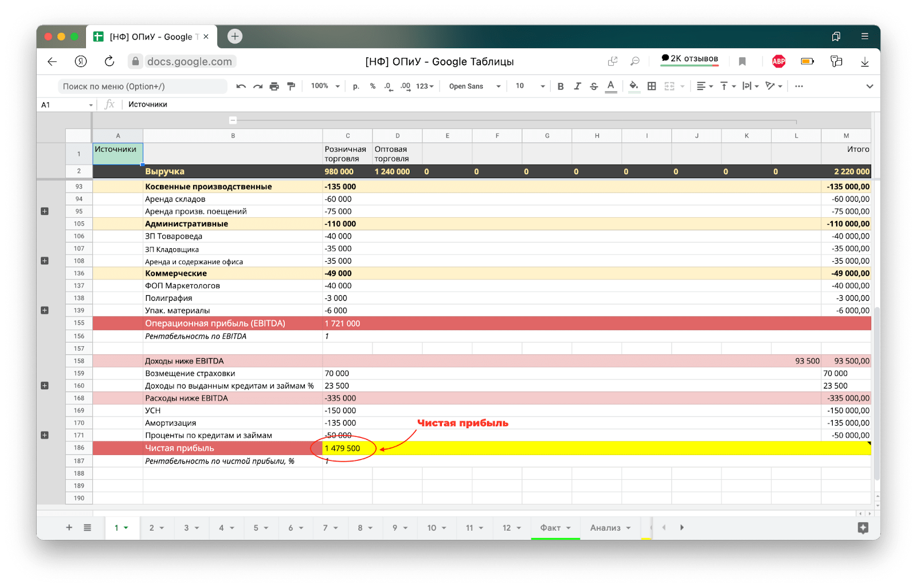This screenshot has width=917, height=588.
Task: Print the spreadsheet using printer icon
Action: pos(274,87)
